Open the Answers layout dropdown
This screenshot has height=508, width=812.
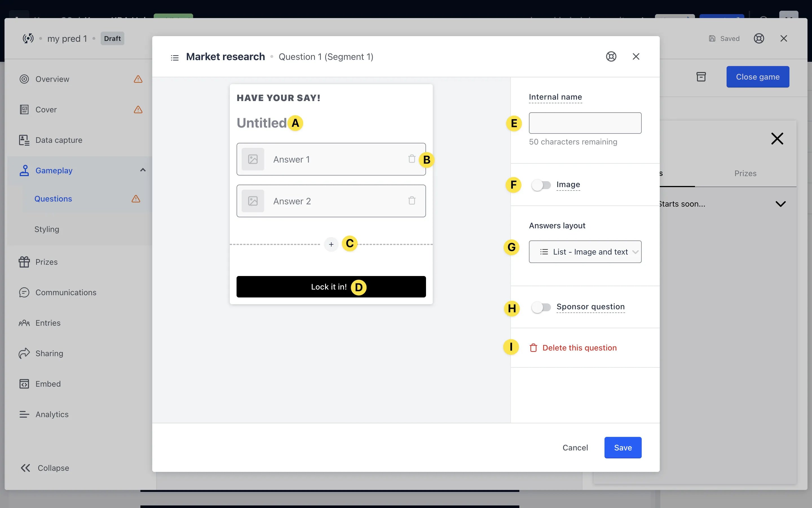tap(585, 252)
